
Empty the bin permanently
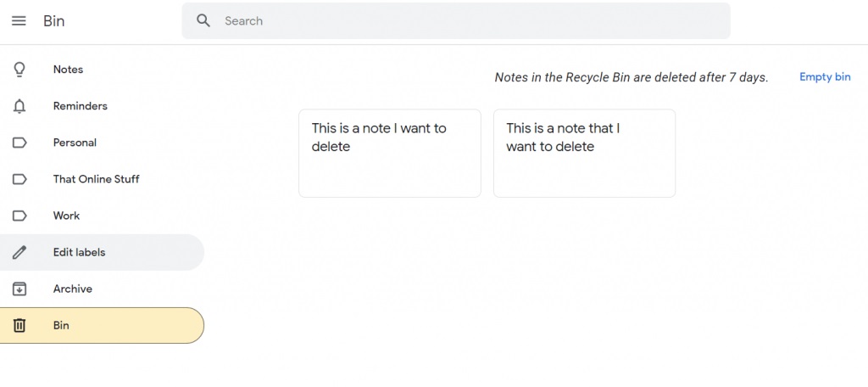click(x=825, y=77)
